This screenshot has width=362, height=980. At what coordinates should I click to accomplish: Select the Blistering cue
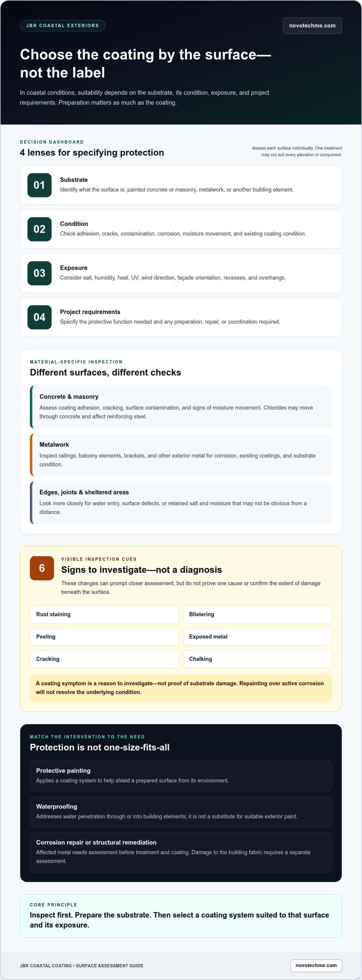tap(257, 614)
